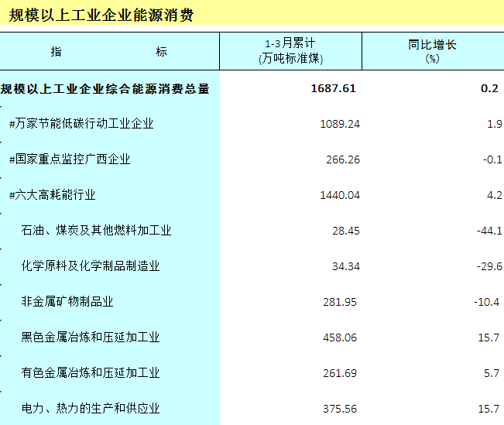Click the 同比增长 (%) column header
This screenshot has height=425, width=504.
(x=432, y=51)
